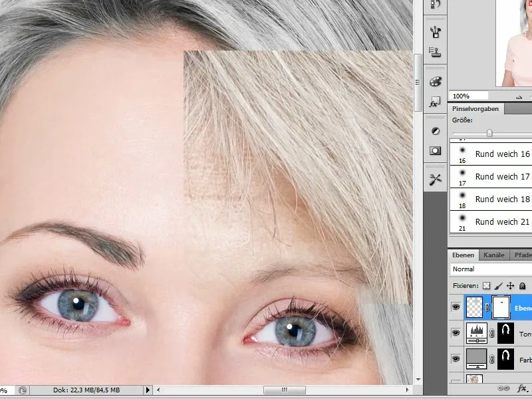Choose the Rund weich 17 brush preset

(x=491, y=177)
